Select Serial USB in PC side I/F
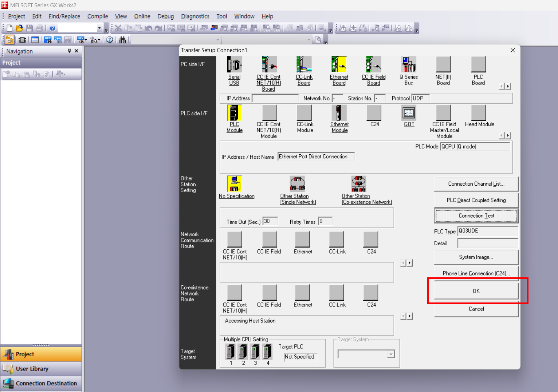Viewport: 558px width, 392px height. coord(234,65)
